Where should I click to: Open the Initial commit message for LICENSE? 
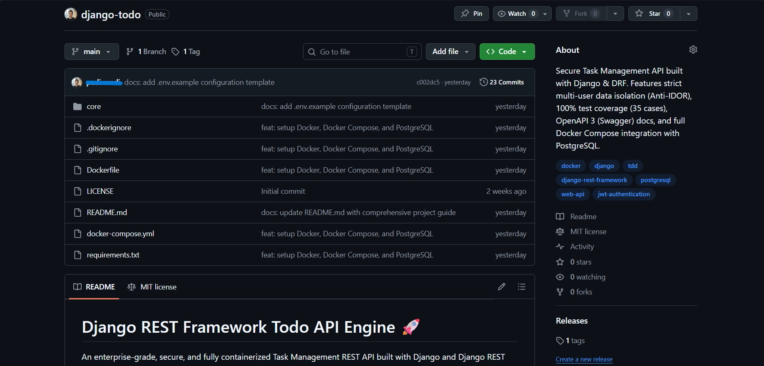[x=283, y=192]
